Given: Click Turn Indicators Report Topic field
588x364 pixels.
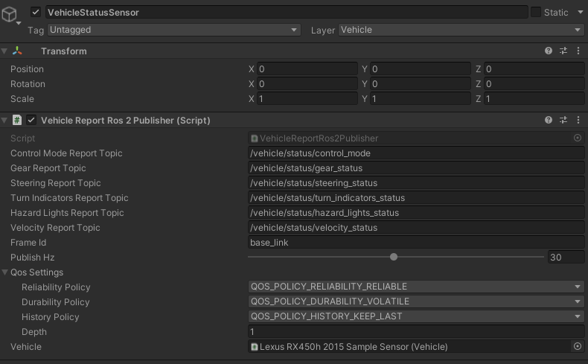Looking at the screenshot, I should [x=416, y=198].
